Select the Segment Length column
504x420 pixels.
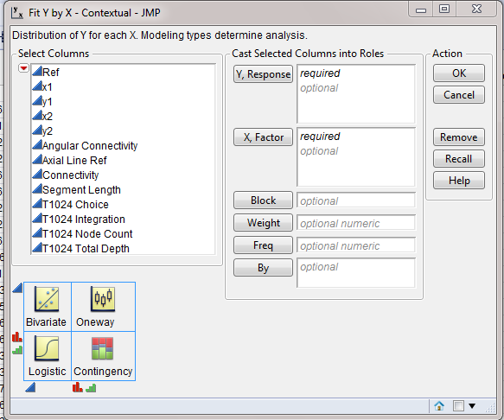(x=81, y=189)
